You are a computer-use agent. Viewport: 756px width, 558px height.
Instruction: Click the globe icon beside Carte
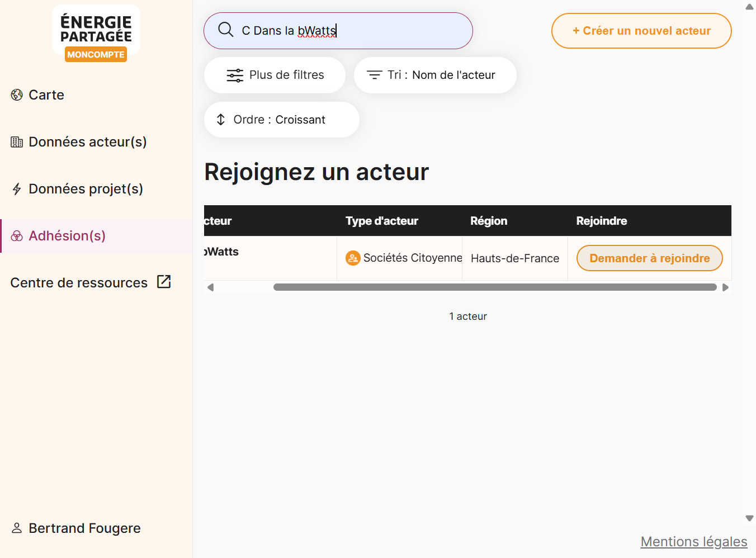coord(17,95)
